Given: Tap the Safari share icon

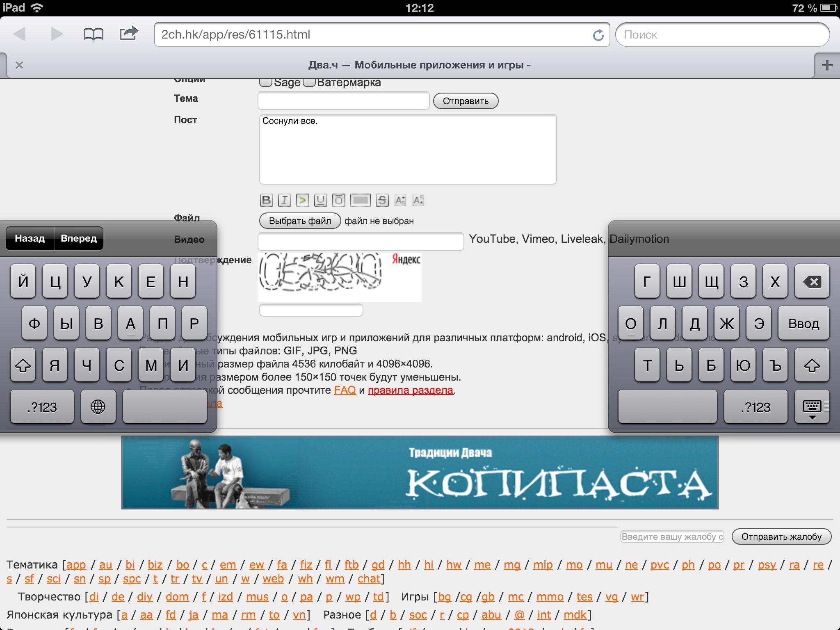Looking at the screenshot, I should 128,33.
